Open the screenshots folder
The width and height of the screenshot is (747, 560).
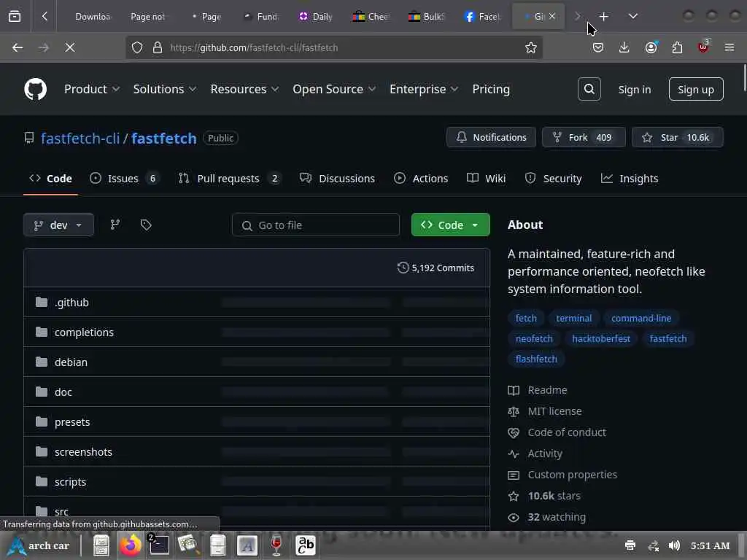[83, 452]
